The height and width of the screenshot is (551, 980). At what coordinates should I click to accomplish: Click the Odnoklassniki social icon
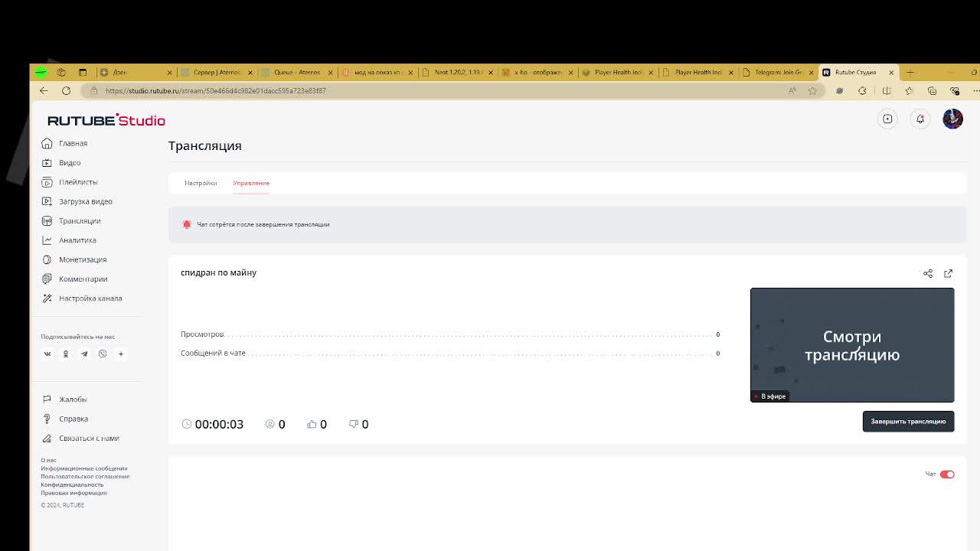pyautogui.click(x=66, y=354)
